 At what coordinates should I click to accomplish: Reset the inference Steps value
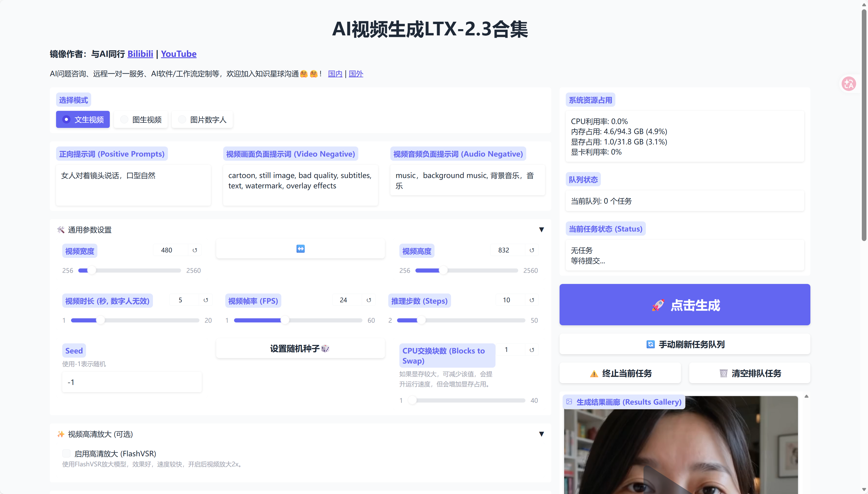click(x=531, y=300)
